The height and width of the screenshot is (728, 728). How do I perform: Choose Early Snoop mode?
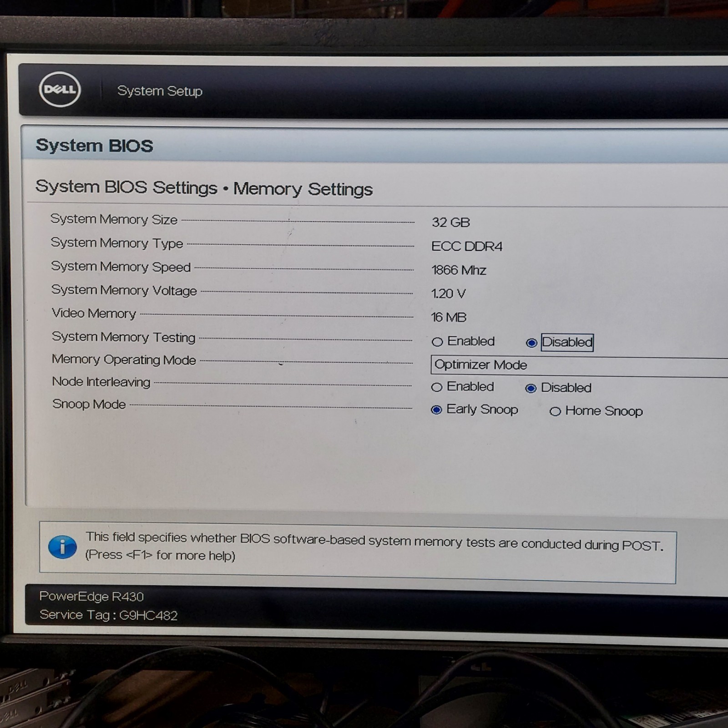click(x=436, y=410)
